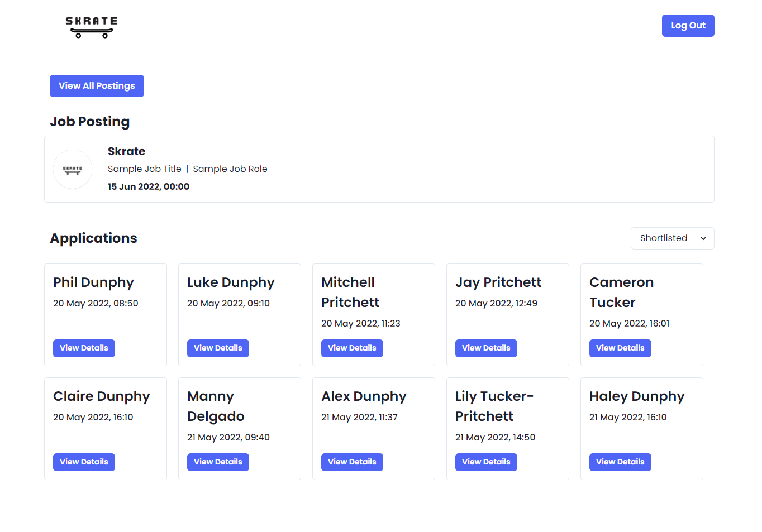Screen dimensions: 762x532
Task: Open Haley Dunphy's application details
Action: tap(620, 462)
